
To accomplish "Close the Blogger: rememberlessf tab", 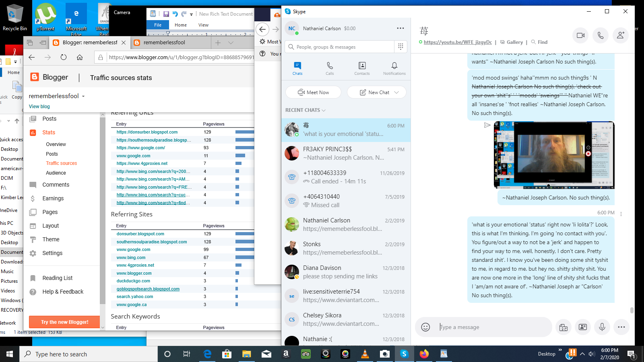I will pyautogui.click(x=124, y=42).
